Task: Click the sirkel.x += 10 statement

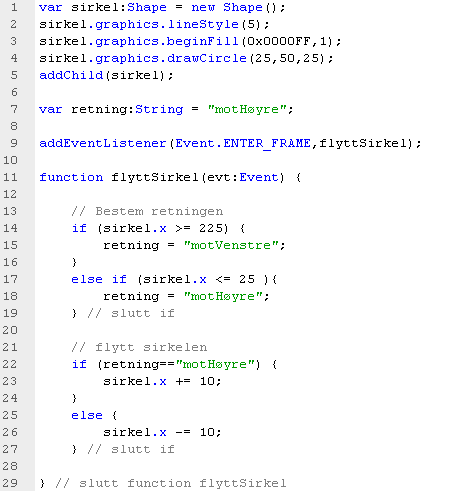Action: click(162, 381)
